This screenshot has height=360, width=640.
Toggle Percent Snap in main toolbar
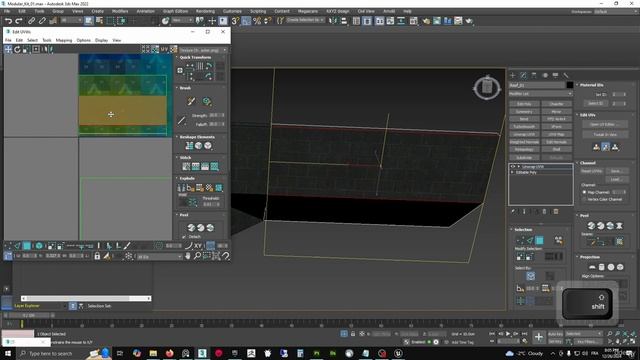[257, 21]
